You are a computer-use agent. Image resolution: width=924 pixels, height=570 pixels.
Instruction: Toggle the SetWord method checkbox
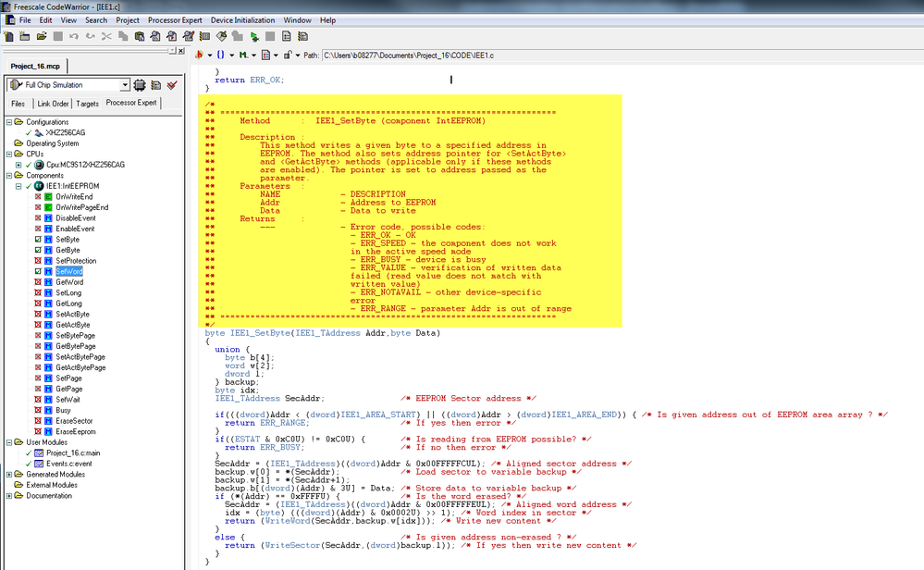pos(38,271)
